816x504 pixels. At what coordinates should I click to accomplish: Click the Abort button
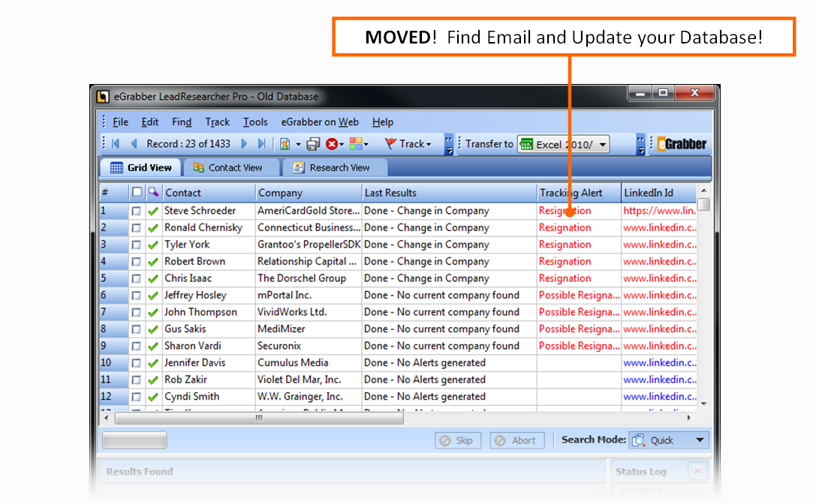pyautogui.click(x=516, y=440)
